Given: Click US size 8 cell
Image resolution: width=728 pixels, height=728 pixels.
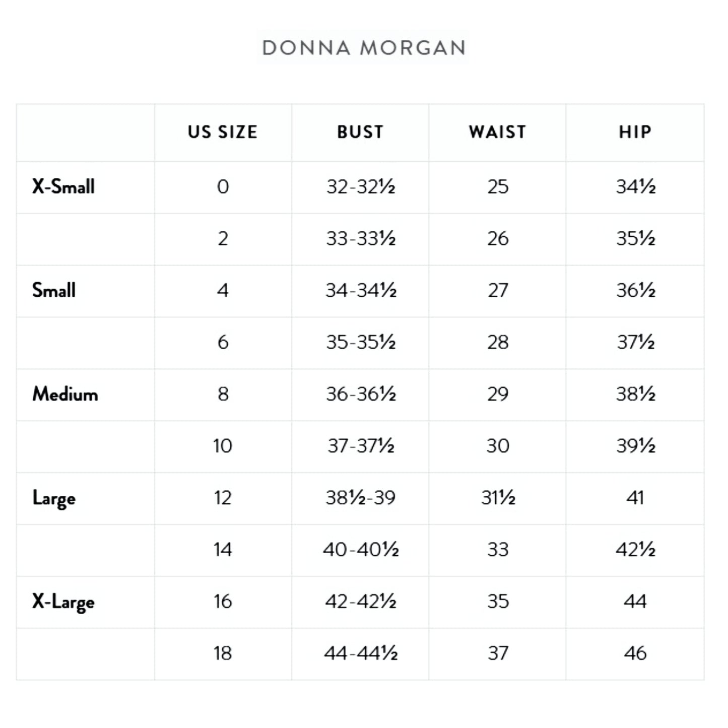Looking at the screenshot, I should pyautogui.click(x=223, y=394).
